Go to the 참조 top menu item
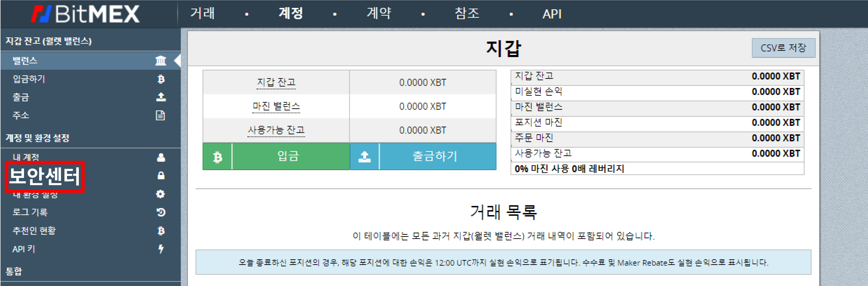This screenshot has width=868, height=286. (x=467, y=14)
